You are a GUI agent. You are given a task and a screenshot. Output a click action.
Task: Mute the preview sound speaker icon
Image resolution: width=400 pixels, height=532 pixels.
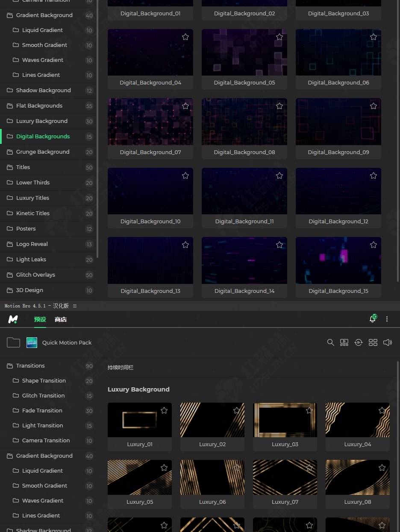[x=388, y=342]
